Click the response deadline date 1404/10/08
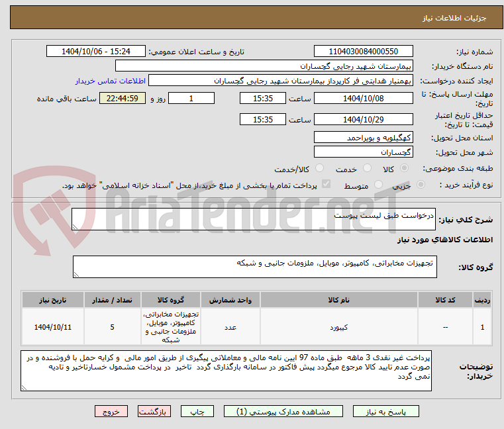 (363, 98)
